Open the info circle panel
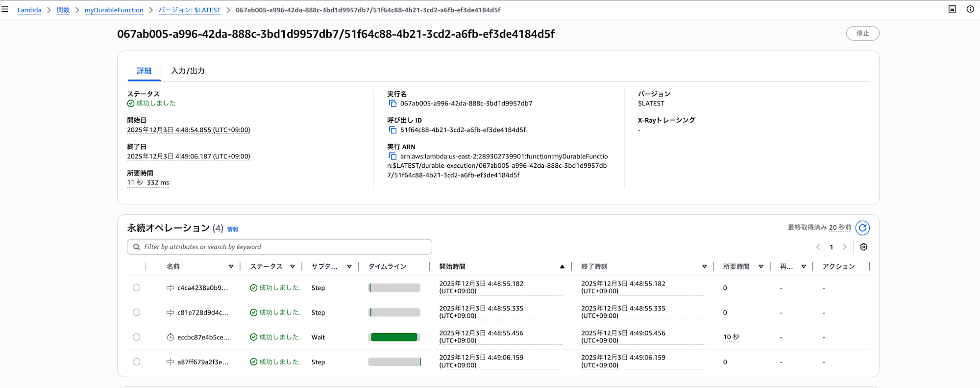This screenshot has width=980, height=388. coord(970,9)
